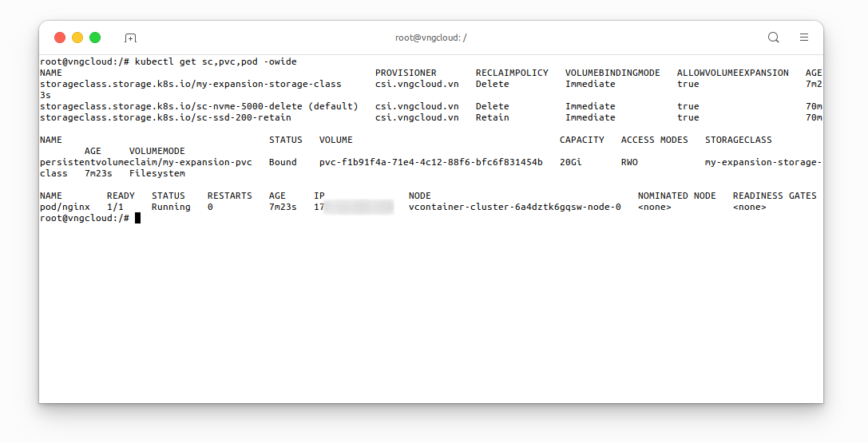Minimize the window using the yellow button
The width and height of the screenshot is (868, 443).
pyautogui.click(x=77, y=38)
